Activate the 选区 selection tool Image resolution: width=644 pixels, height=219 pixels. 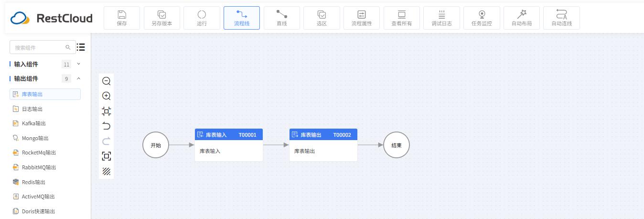point(322,18)
